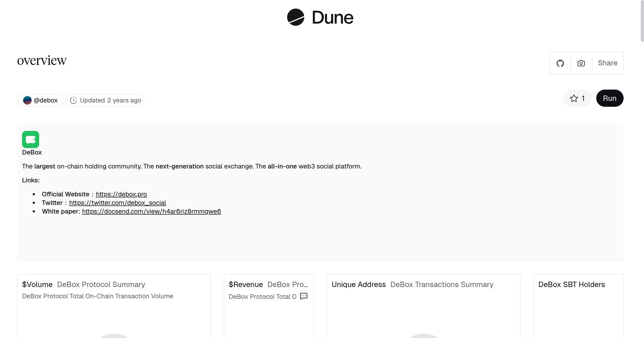
Task: Click the $Volume card title
Action: point(37,284)
